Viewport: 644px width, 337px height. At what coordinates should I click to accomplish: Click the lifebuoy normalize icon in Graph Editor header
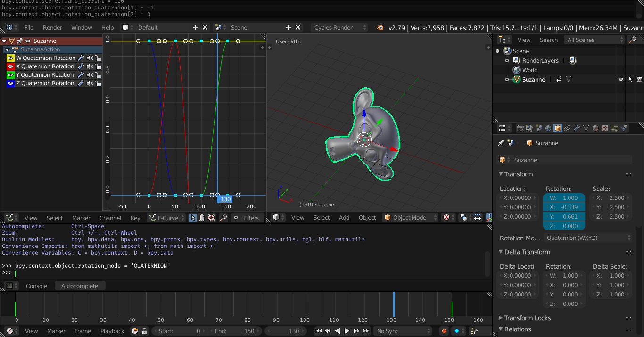coord(211,218)
